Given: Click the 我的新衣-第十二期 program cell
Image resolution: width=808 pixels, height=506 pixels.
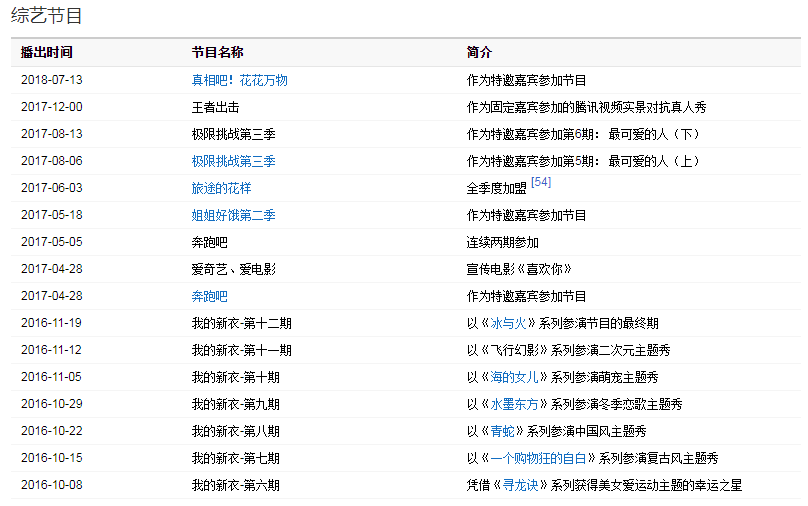Looking at the screenshot, I should pos(241,323).
